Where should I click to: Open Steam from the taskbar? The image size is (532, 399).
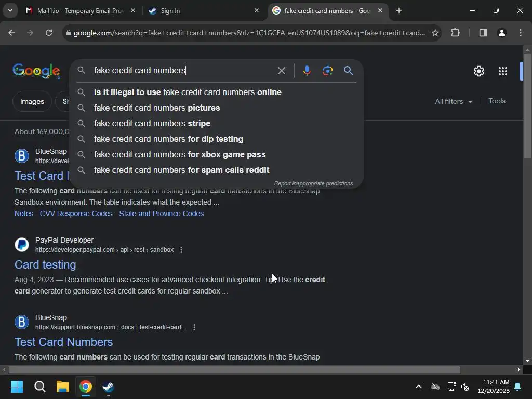pos(108,387)
